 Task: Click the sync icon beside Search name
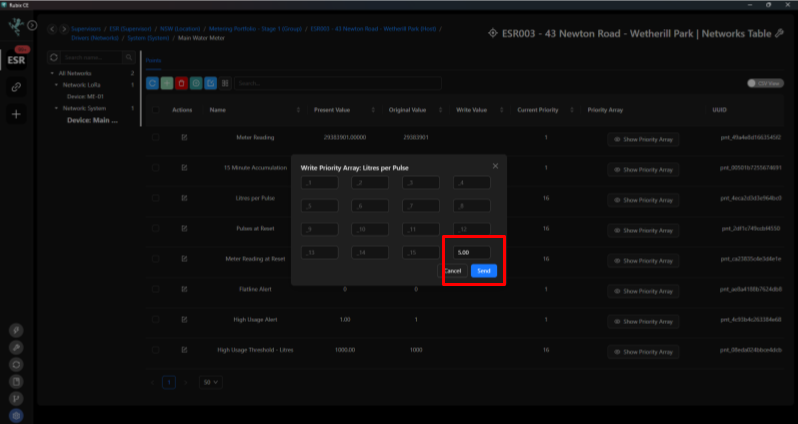[x=53, y=58]
